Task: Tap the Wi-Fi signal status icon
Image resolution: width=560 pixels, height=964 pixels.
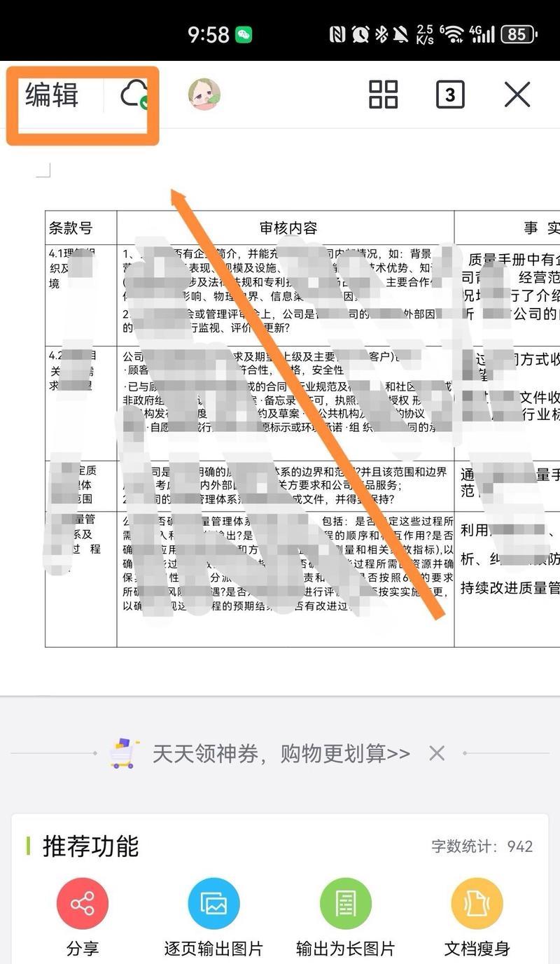Action: 453,34
